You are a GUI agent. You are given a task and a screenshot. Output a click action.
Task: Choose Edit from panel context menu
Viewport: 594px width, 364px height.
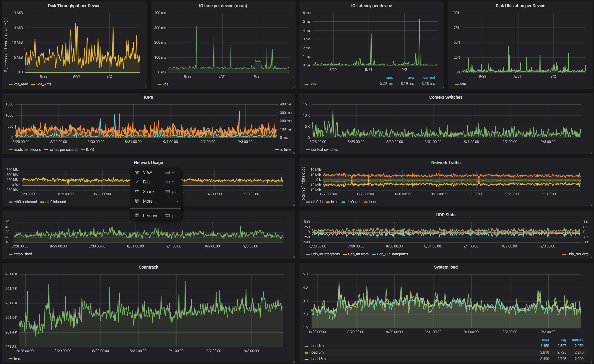(x=146, y=182)
